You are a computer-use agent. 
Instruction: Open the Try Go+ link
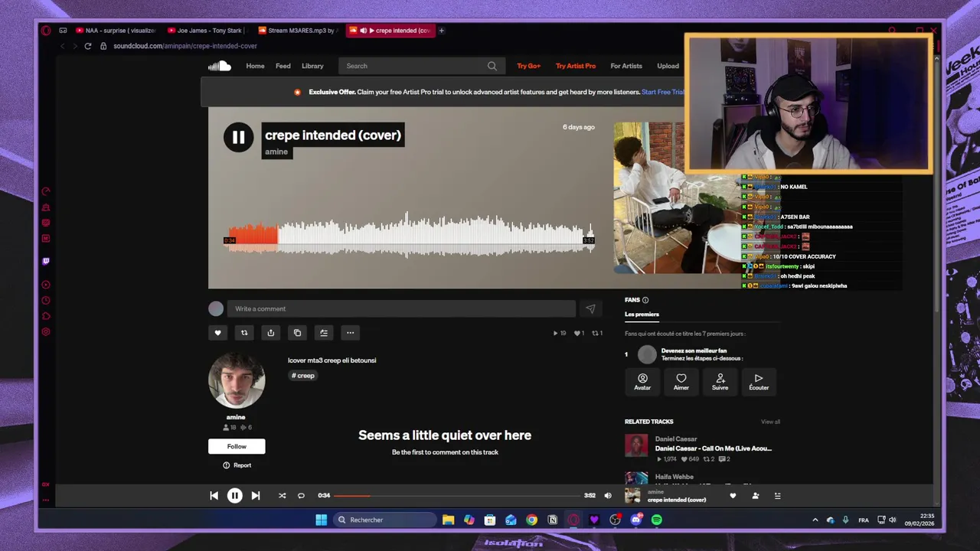tap(528, 66)
